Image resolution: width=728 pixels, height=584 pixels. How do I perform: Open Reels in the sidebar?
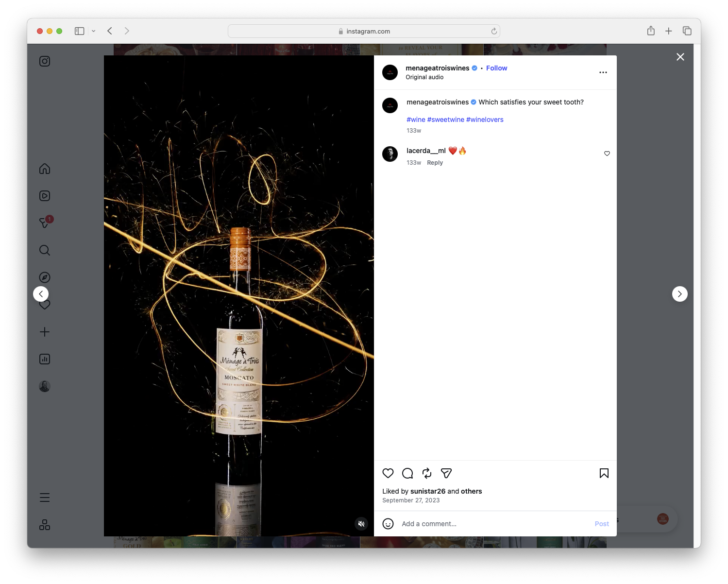tap(44, 195)
